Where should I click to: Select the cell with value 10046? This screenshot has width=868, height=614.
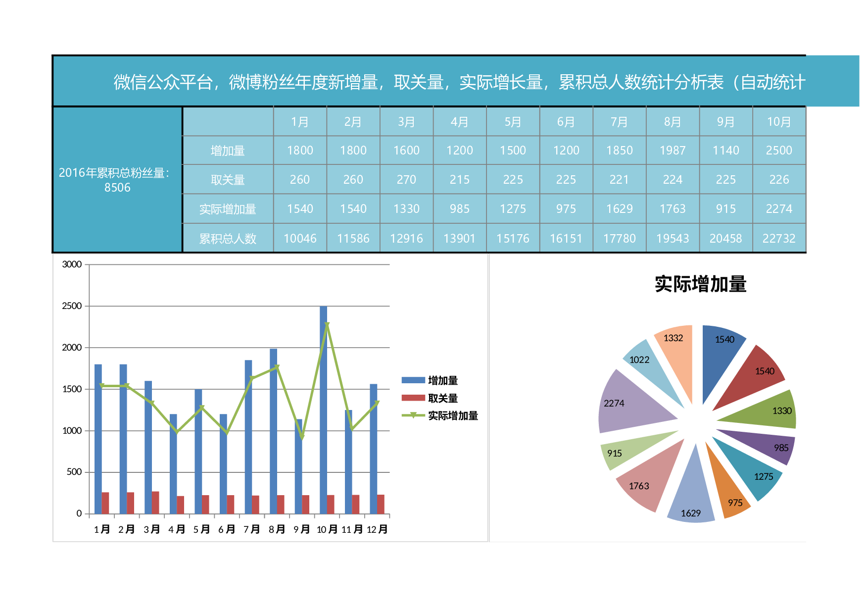pos(300,239)
